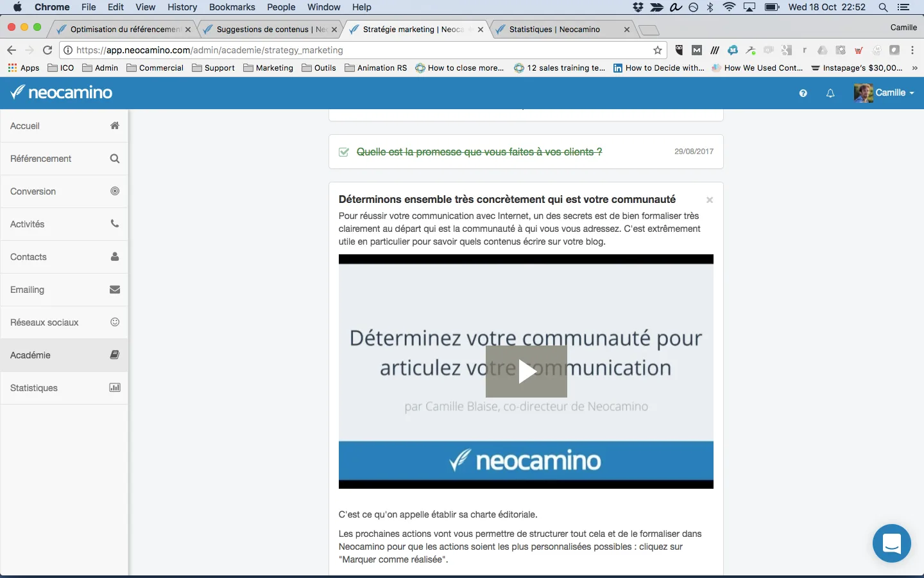This screenshot has height=578, width=924.
Task: Open the notifications bell
Action: tap(830, 93)
